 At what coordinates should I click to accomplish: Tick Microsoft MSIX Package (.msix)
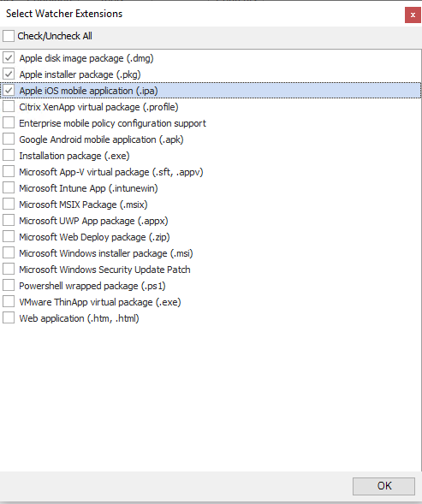coord(9,205)
